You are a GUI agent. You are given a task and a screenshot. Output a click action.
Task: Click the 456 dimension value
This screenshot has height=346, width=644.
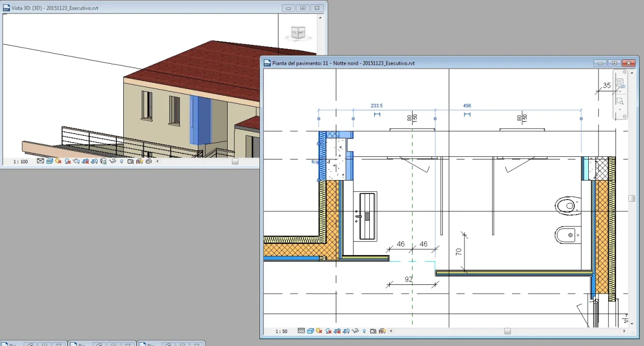[x=467, y=105]
